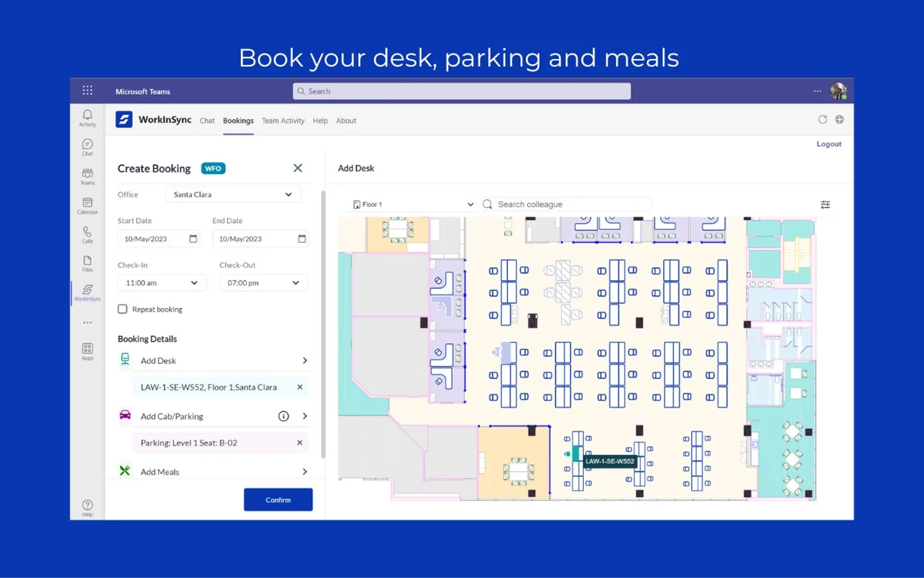Image resolution: width=924 pixels, height=578 pixels.
Task: Open the Check-Out 07:00 pm dropdown
Action: tap(263, 283)
